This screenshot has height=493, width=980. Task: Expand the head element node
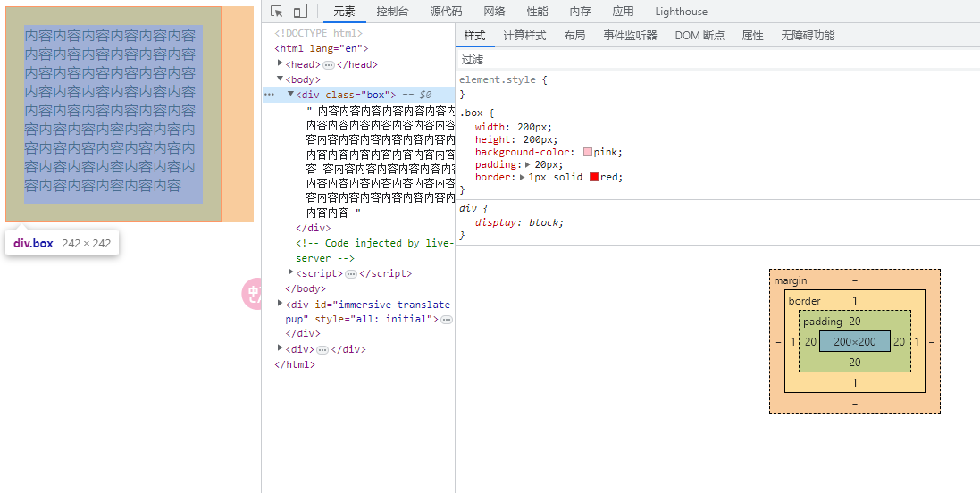point(281,63)
